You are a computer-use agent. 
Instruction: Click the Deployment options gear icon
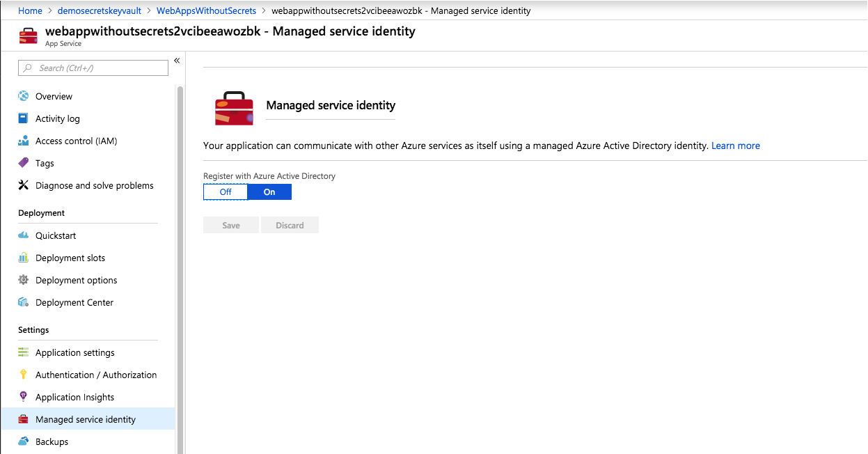coord(24,280)
